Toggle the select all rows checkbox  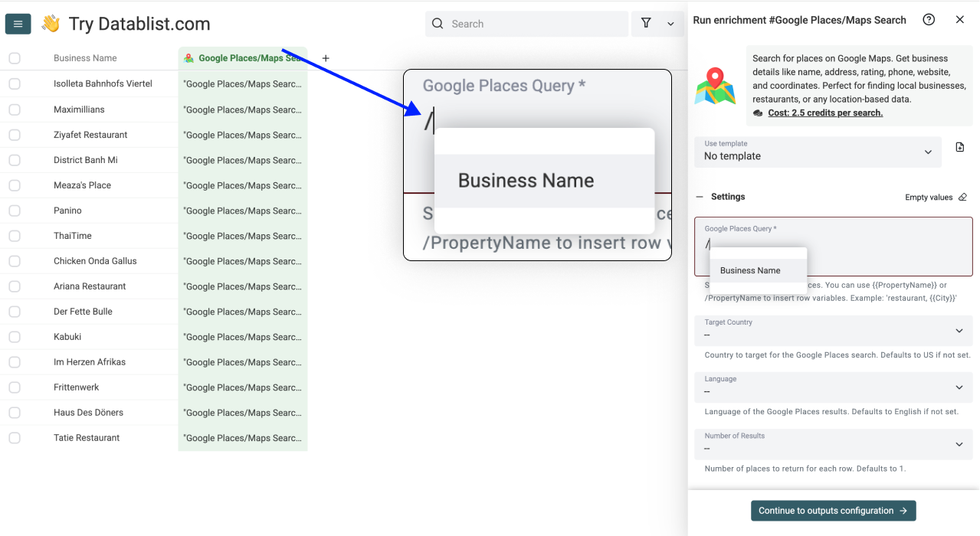pos(15,58)
